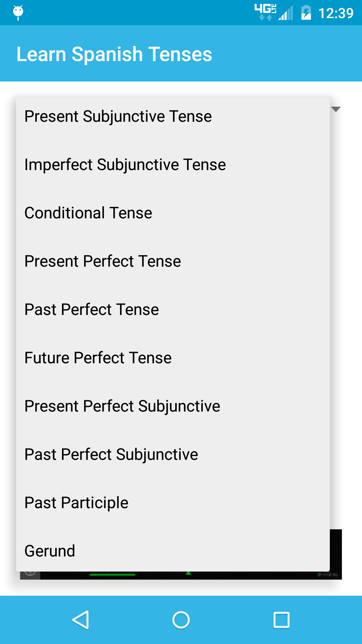The width and height of the screenshot is (362, 644).
Task: Tap the 12:39 clock in status bar
Action: [x=336, y=13]
